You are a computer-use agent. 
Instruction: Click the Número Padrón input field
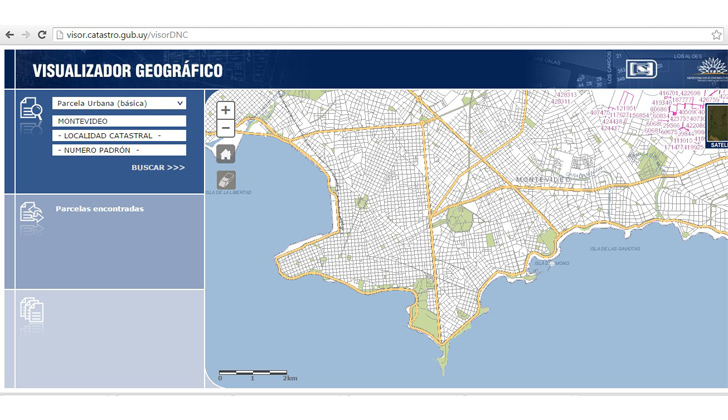(119, 150)
